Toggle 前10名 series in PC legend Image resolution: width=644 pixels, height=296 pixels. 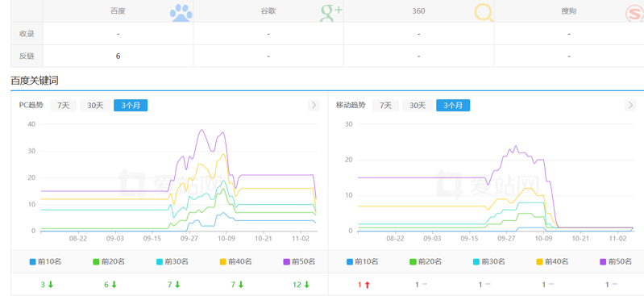click(x=45, y=261)
